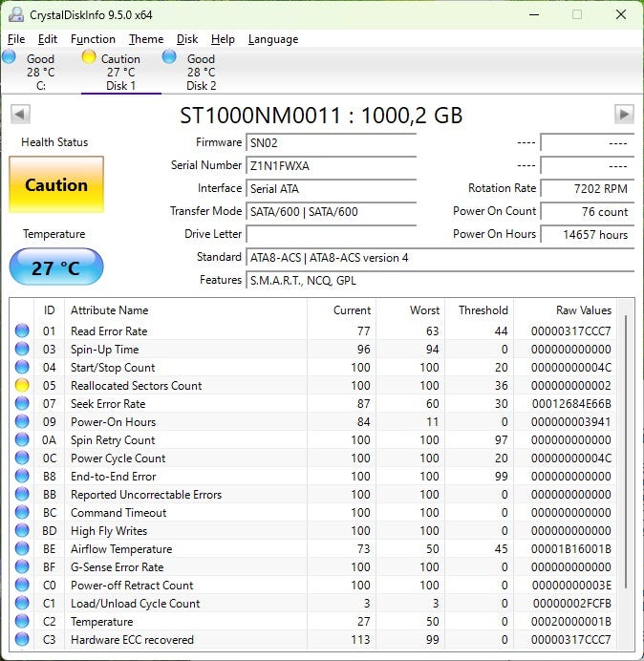Click the yellow Caution health status button

click(55, 185)
